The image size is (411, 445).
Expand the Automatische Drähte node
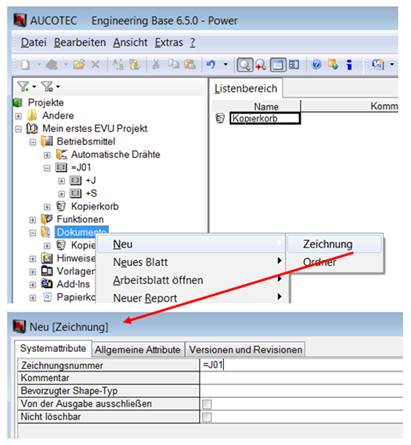click(x=47, y=155)
